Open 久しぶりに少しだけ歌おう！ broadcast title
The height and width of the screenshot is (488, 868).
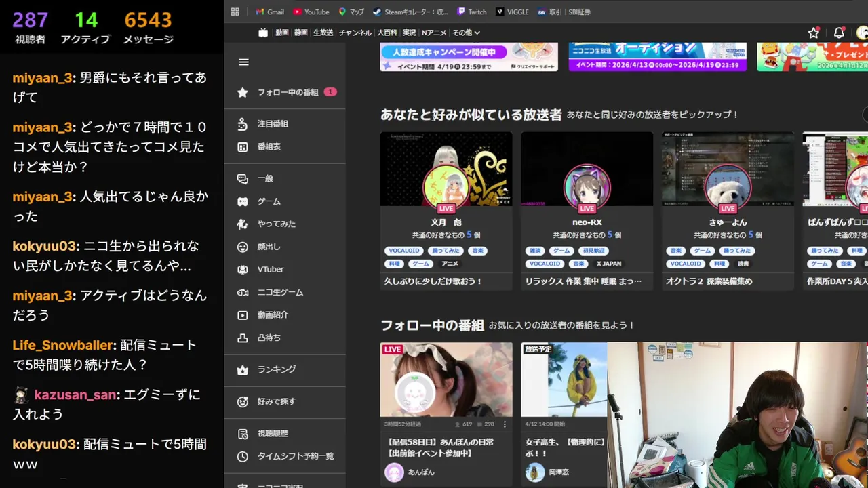click(x=433, y=281)
